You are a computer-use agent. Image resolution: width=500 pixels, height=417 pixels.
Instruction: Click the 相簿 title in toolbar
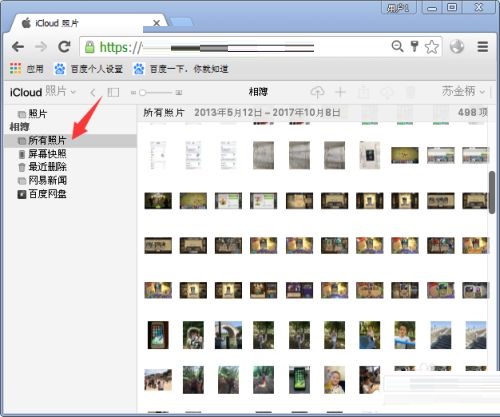click(x=258, y=92)
